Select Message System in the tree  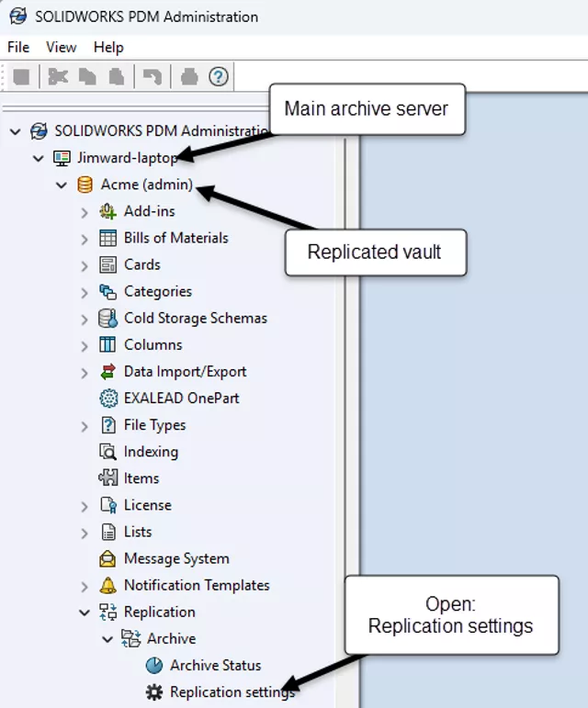pos(176,558)
